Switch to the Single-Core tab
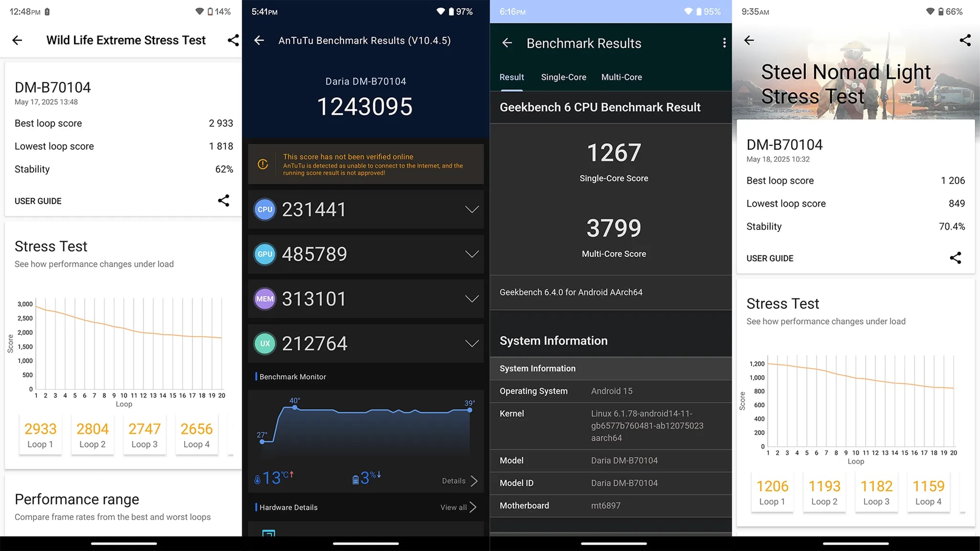Image resolution: width=980 pixels, height=551 pixels. tap(563, 77)
